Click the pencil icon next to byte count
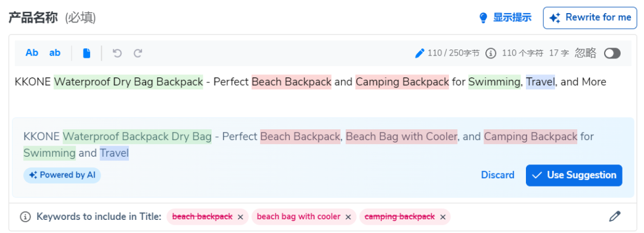The image size is (644, 233). (x=420, y=53)
